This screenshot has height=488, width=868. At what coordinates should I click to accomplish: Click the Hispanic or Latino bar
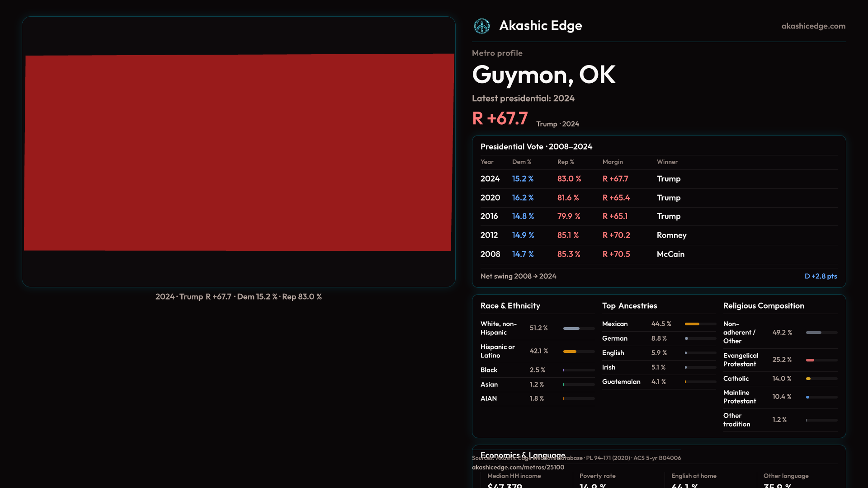click(x=578, y=352)
